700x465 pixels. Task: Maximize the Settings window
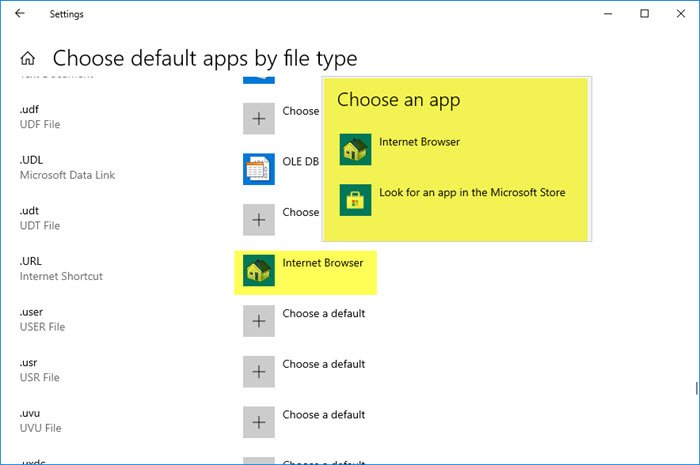[x=644, y=14]
